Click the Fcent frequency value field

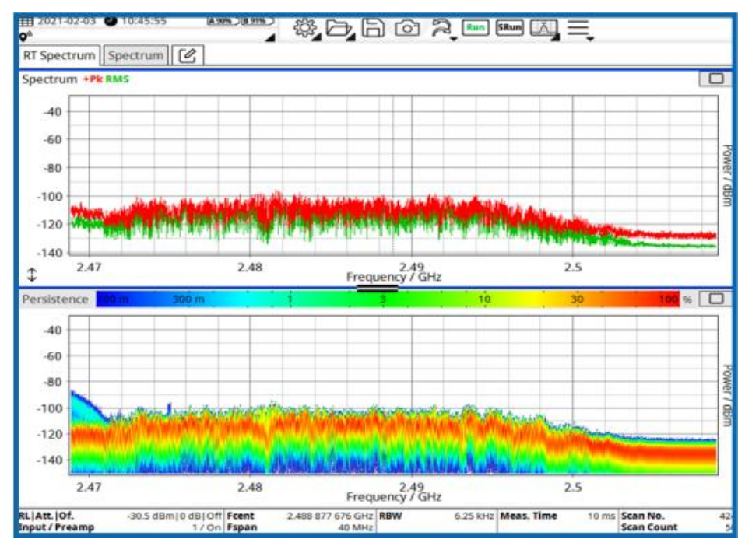click(330, 516)
